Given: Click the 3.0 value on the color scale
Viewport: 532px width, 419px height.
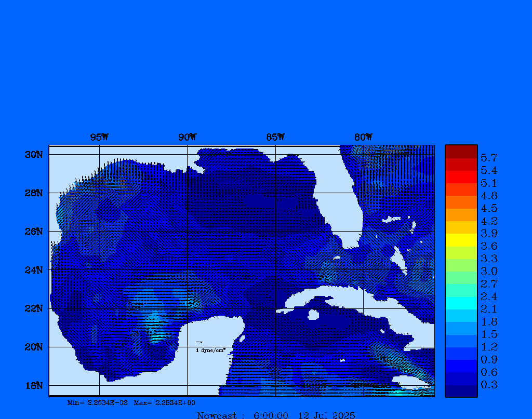Looking at the screenshot, I should pyautogui.click(x=488, y=271).
